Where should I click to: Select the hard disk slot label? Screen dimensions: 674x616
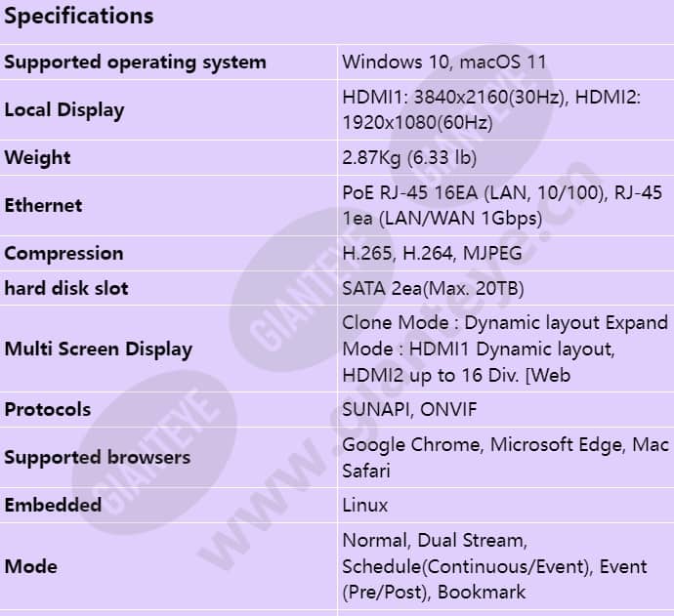66,288
